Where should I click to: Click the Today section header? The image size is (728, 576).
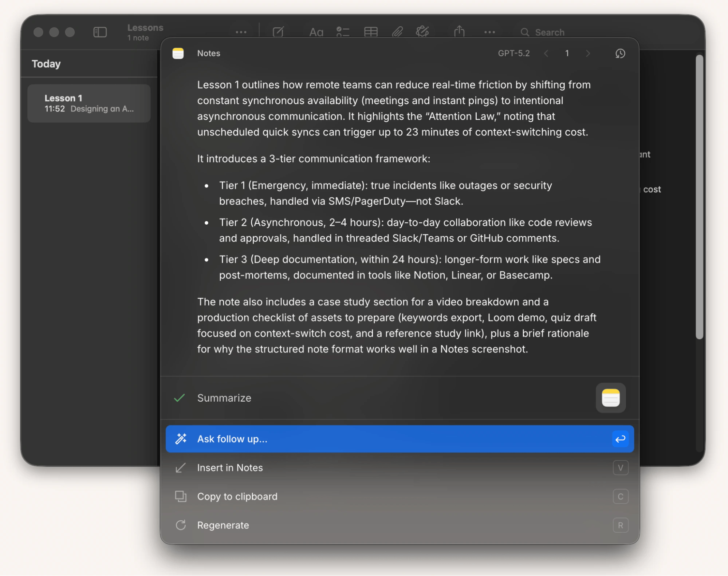(46, 64)
